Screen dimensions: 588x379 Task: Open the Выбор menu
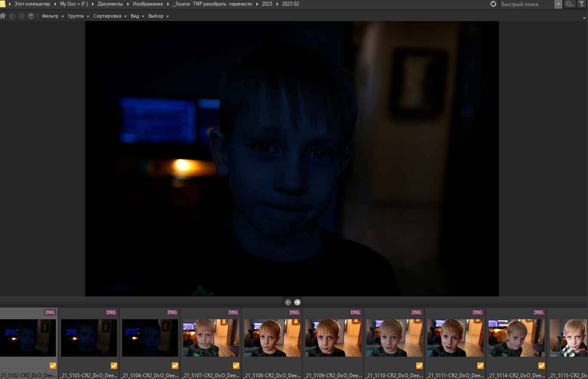pyautogui.click(x=158, y=16)
